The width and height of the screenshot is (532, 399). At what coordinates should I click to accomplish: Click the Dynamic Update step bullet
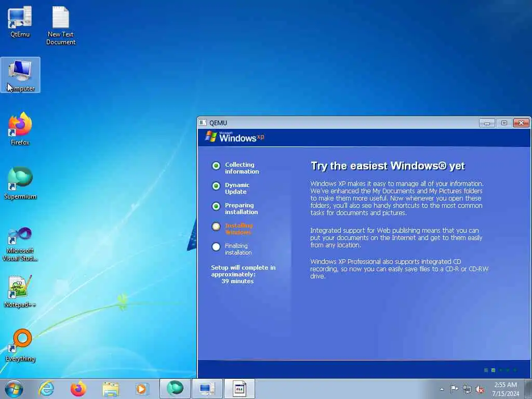216,186
